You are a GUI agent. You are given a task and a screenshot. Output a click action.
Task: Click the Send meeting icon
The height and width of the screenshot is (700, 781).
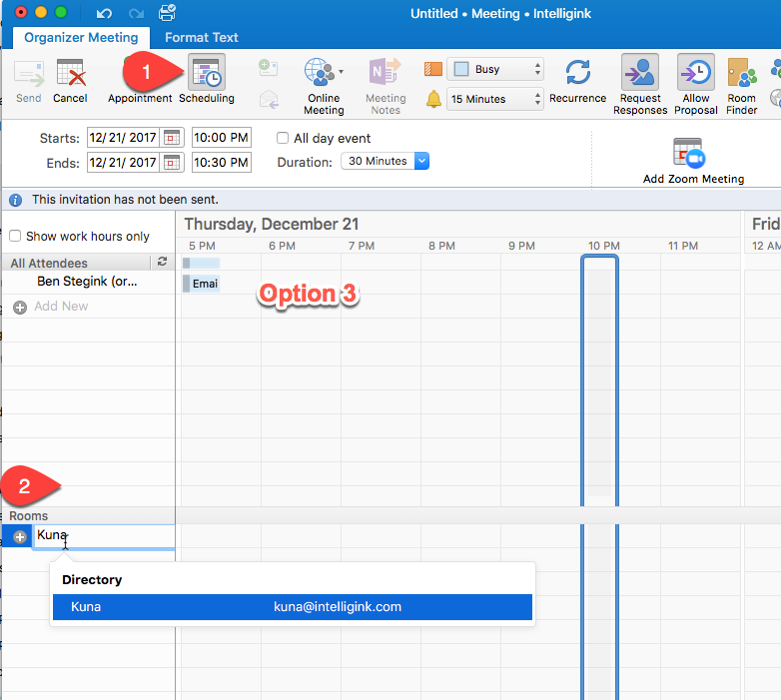(28, 74)
